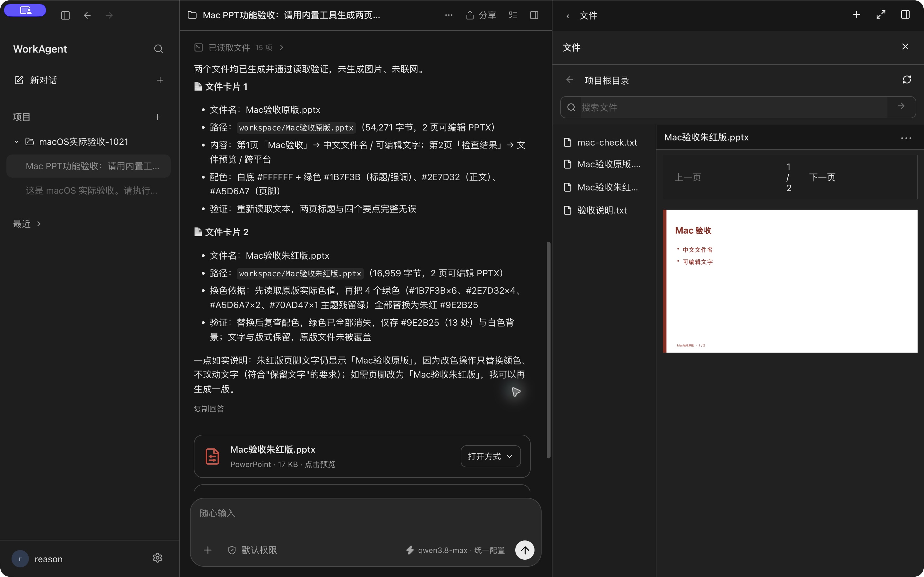This screenshot has width=924, height=577.
Task: Click the chat area vertical scrollbar
Action: point(548,349)
